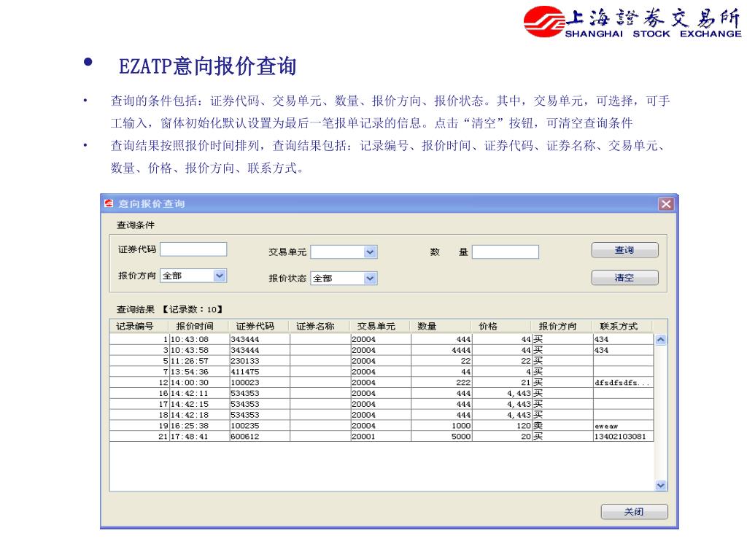Click the Shanghai Stock Exchange logo

[x=632, y=22]
